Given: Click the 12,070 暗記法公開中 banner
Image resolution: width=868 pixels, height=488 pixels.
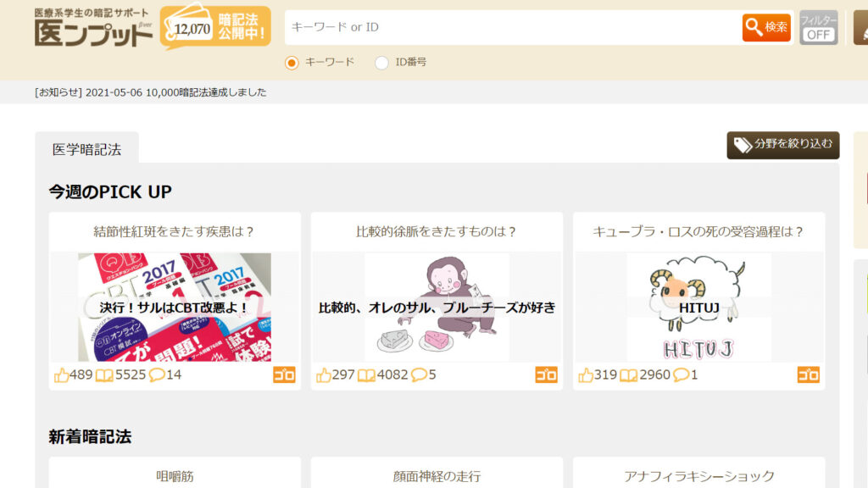Looking at the screenshot, I should click(215, 27).
